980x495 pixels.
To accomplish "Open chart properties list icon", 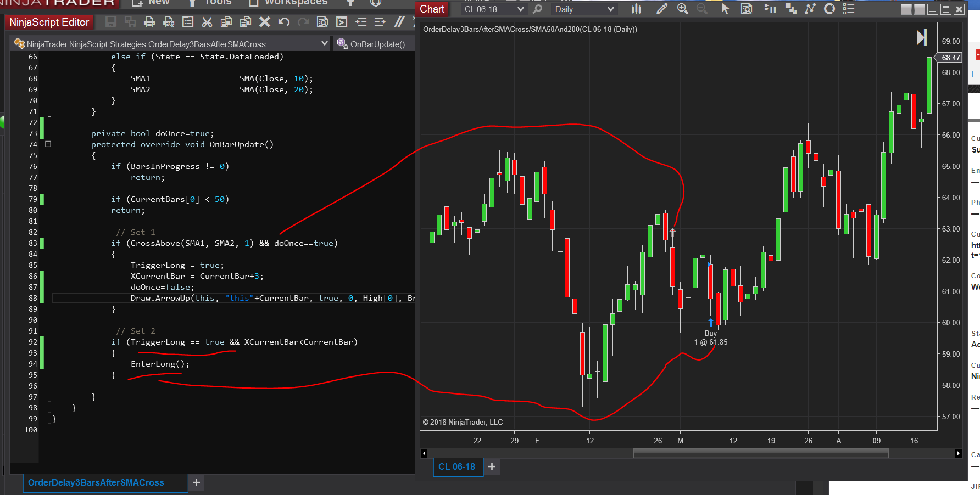I will click(849, 9).
